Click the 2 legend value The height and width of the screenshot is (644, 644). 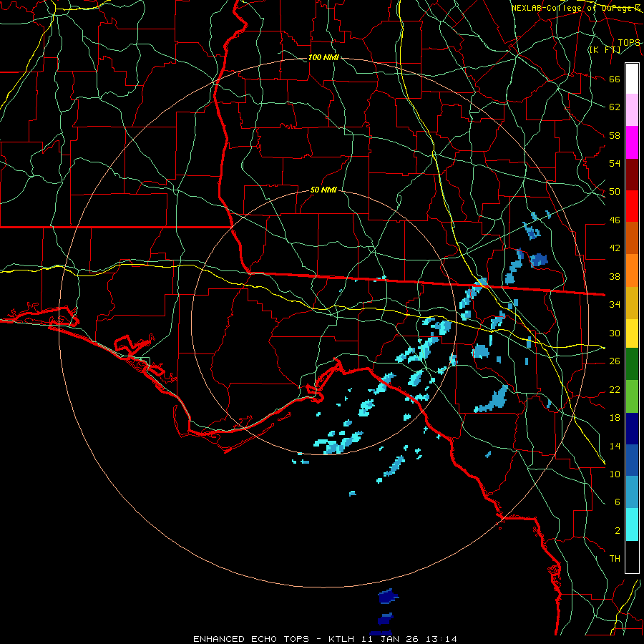(x=617, y=531)
